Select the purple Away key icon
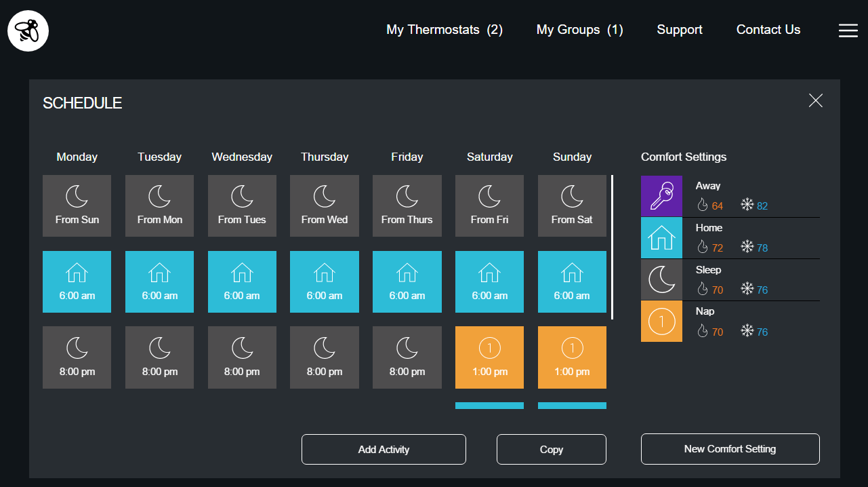868x487 pixels. [661, 196]
